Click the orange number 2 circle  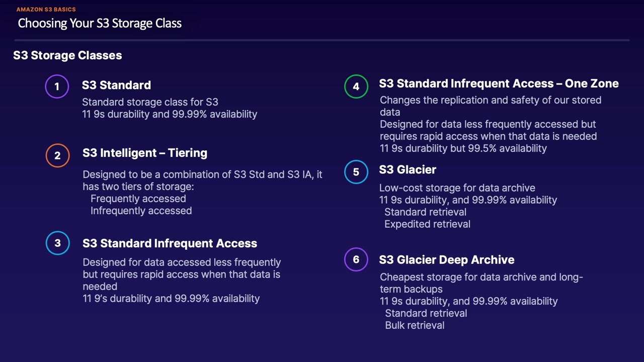[57, 155]
